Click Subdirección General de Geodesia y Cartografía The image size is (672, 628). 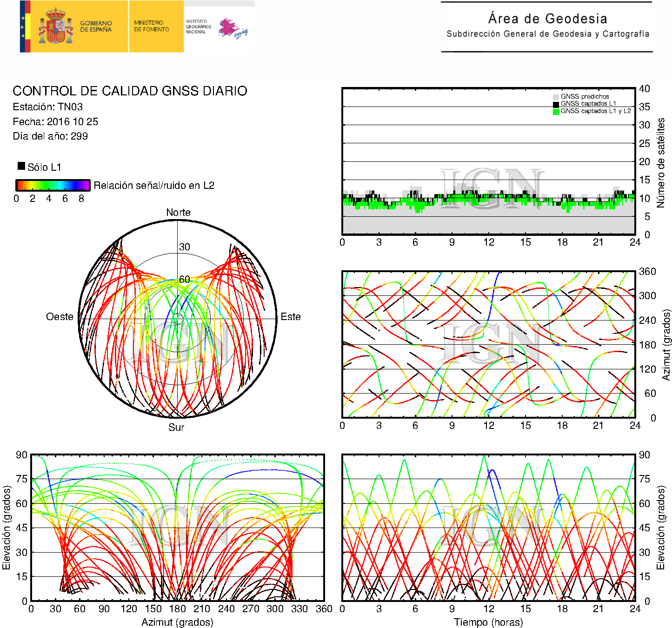click(x=547, y=34)
